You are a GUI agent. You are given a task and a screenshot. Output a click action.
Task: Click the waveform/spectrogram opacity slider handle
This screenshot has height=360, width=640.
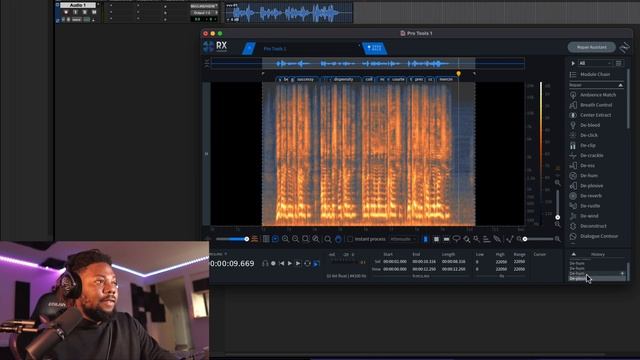(247, 239)
